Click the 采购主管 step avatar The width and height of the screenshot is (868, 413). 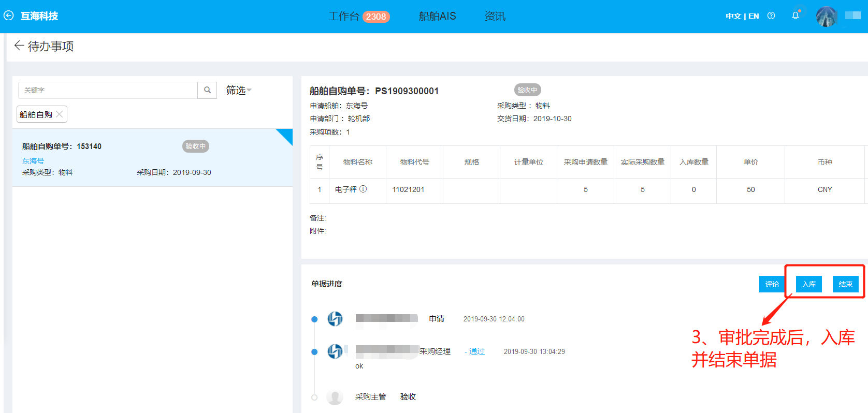tap(335, 397)
